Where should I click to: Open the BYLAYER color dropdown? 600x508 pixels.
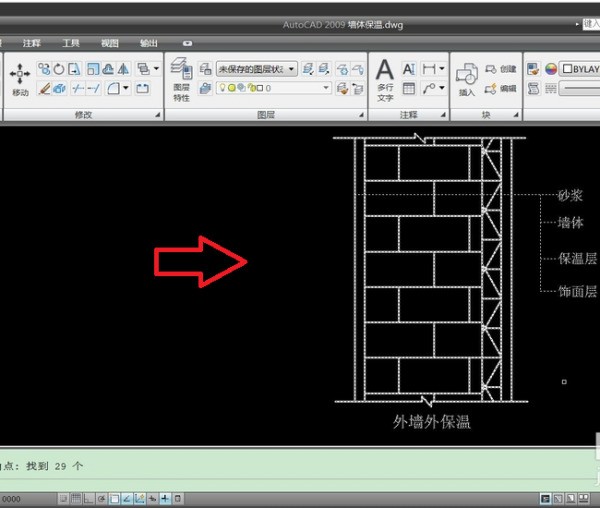[x=580, y=69]
